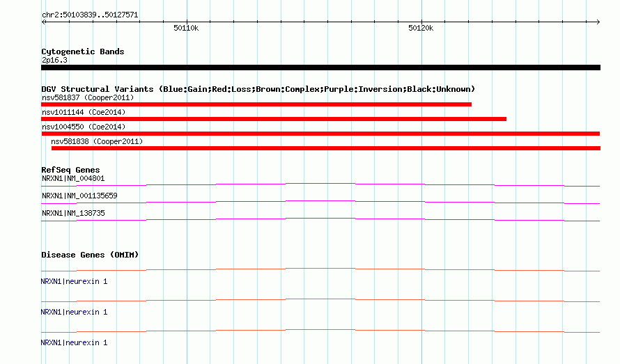Open the second NRXN1|neurexin 1 OMIM link
Image resolution: width=620 pixels, height=364 pixels.
pyautogui.click(x=74, y=312)
